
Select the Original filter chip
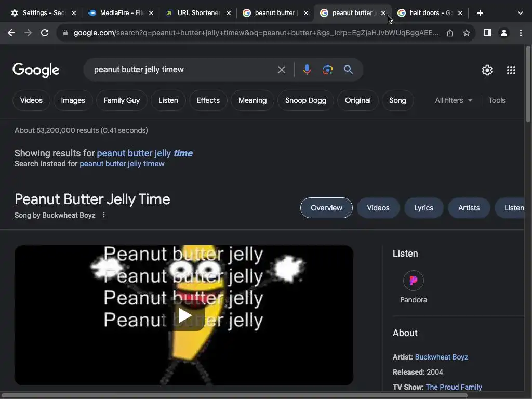click(357, 100)
